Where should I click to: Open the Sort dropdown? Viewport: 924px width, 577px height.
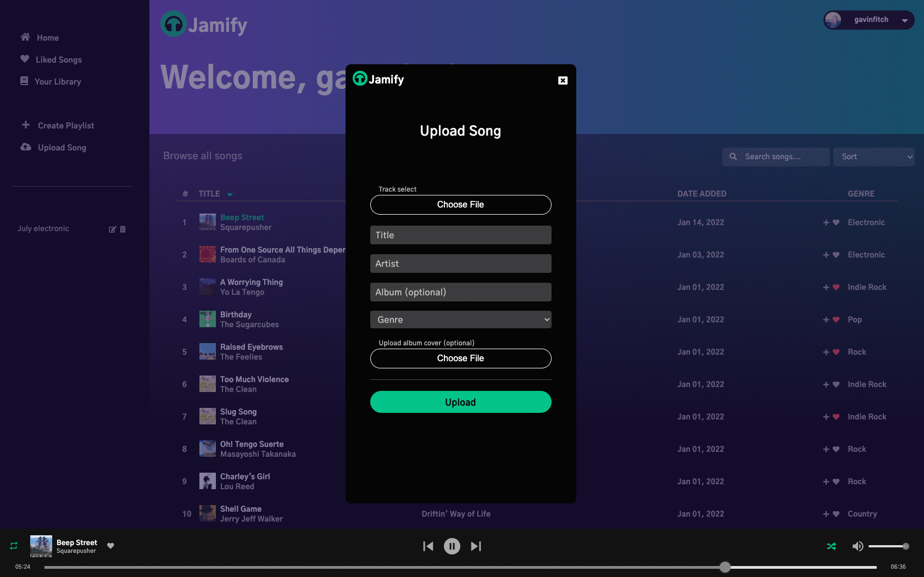pos(873,156)
